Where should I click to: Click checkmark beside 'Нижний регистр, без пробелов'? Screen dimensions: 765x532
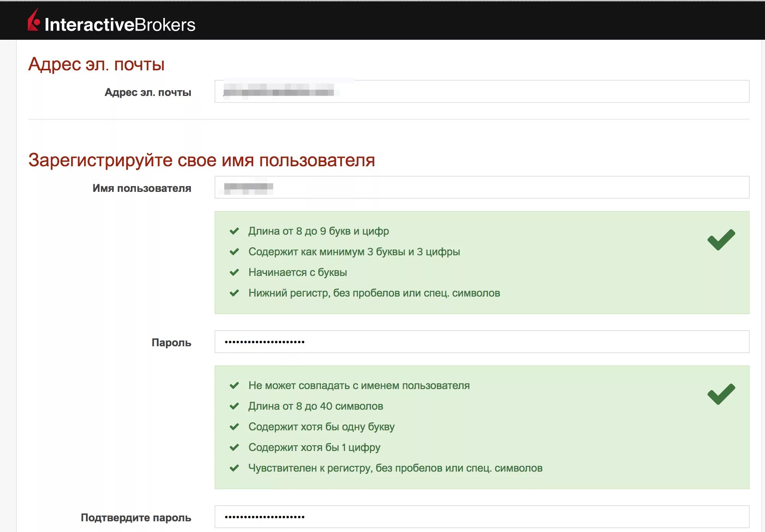[x=234, y=293]
